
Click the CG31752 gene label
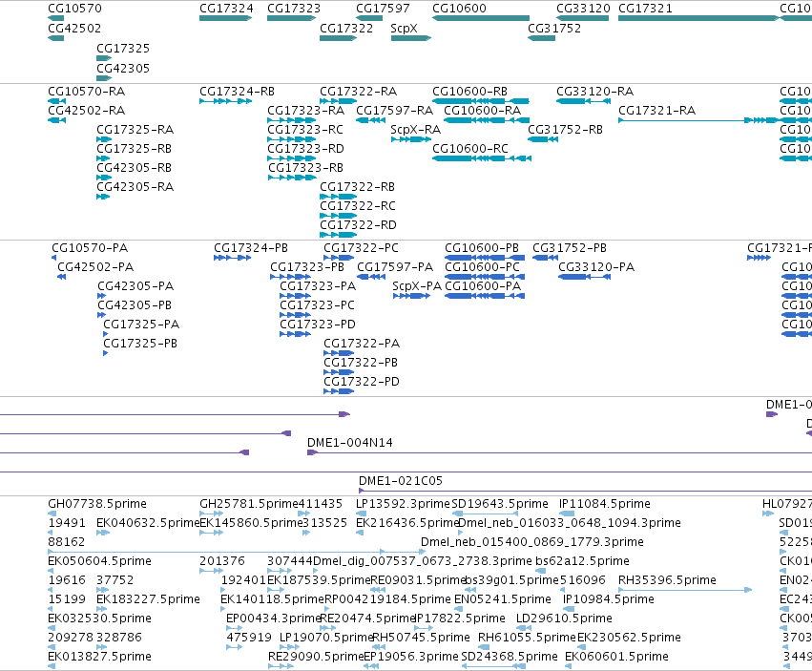pyautogui.click(x=554, y=28)
